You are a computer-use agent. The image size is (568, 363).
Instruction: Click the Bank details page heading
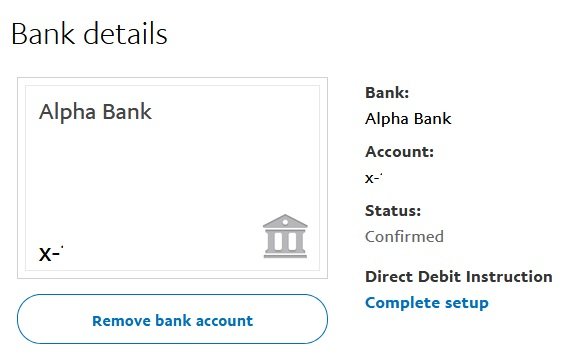(x=89, y=34)
